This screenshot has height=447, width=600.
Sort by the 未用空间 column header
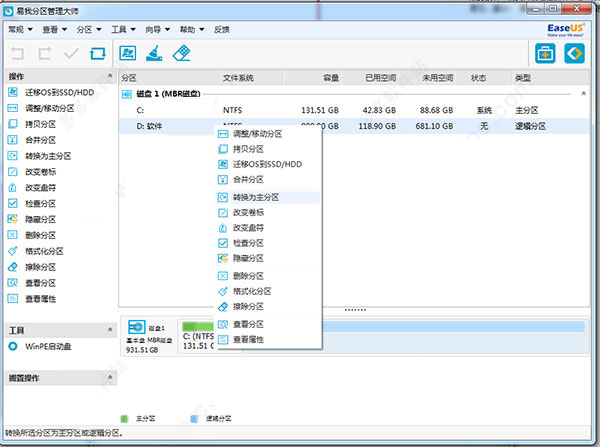426,78
